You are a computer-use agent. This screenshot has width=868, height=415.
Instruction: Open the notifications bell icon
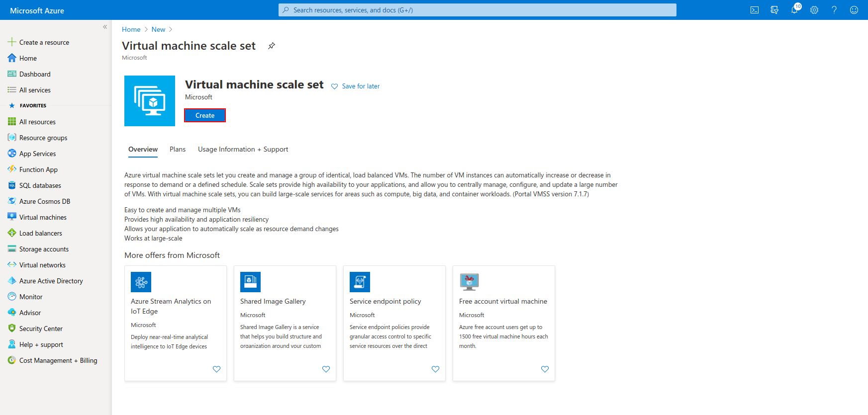click(x=795, y=10)
